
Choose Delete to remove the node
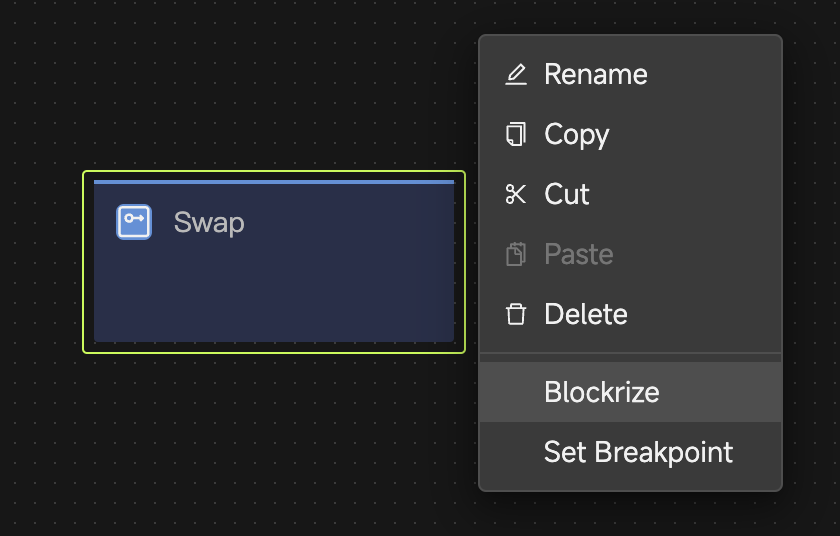tap(586, 315)
